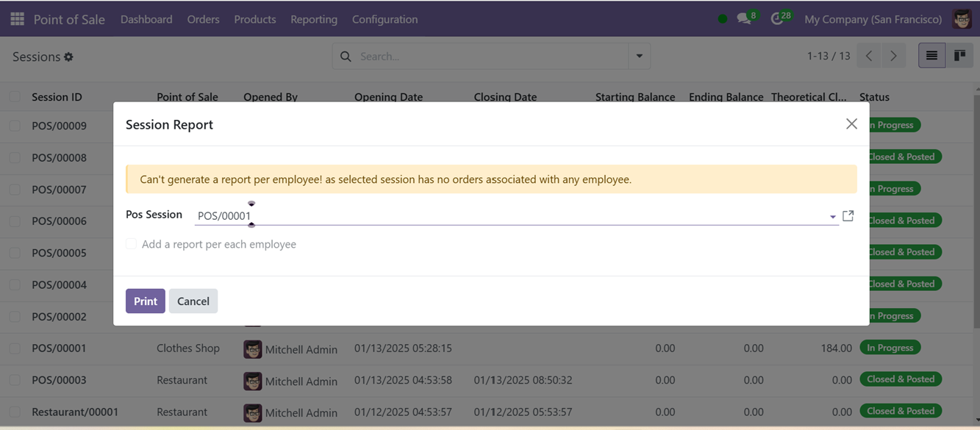Click Closed & Posted badge for POS/00003

(x=901, y=379)
